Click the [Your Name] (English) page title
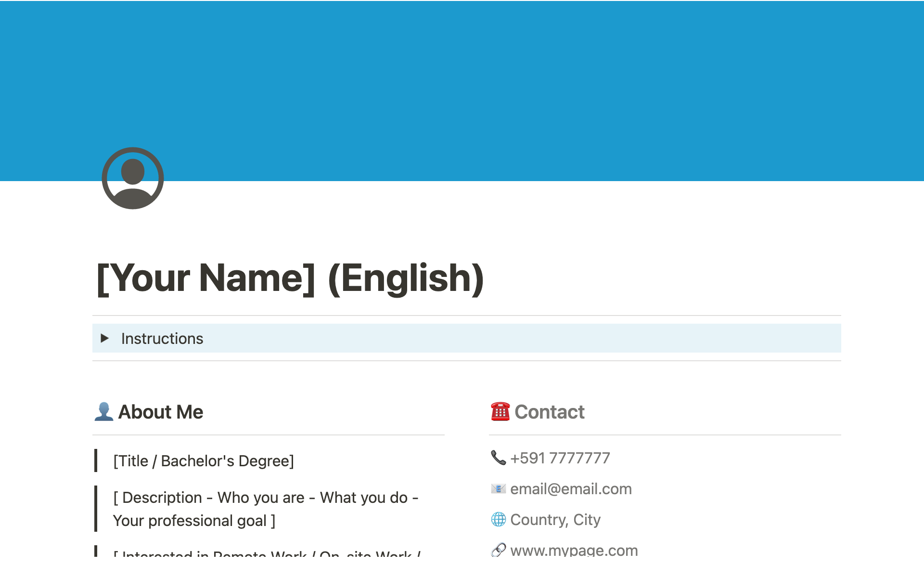 click(x=290, y=278)
